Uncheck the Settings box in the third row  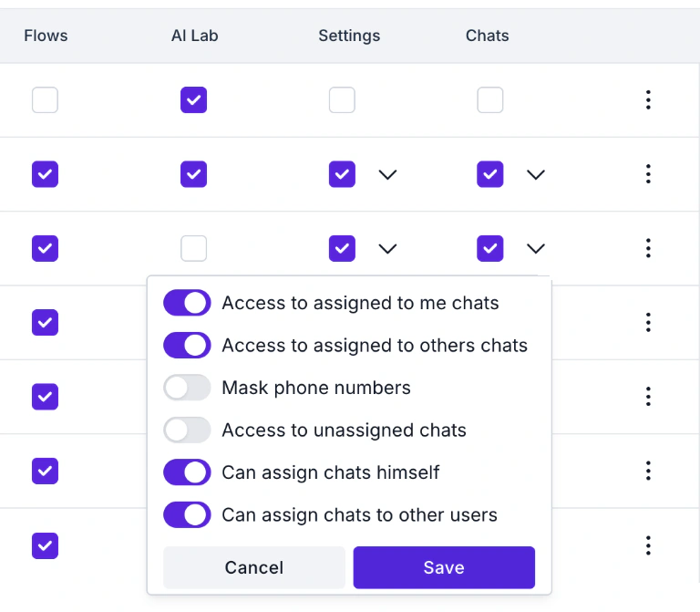pyautogui.click(x=342, y=248)
